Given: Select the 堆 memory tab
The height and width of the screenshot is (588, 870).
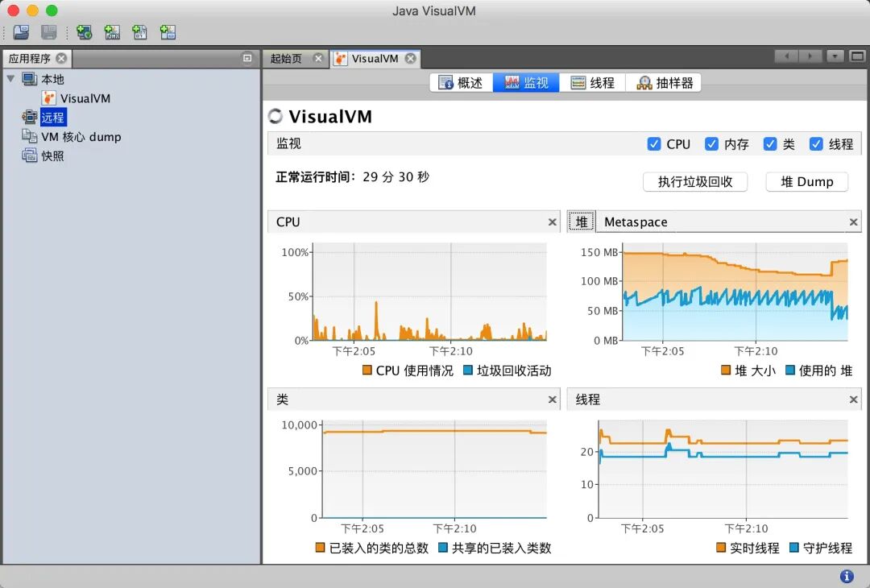Looking at the screenshot, I should coord(582,222).
